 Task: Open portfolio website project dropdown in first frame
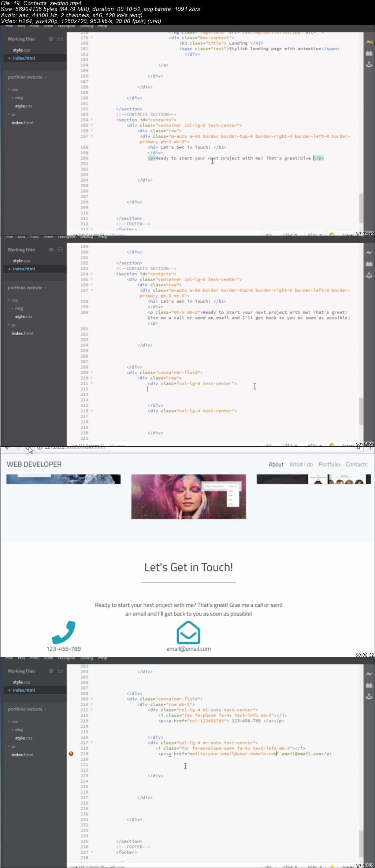[27, 77]
